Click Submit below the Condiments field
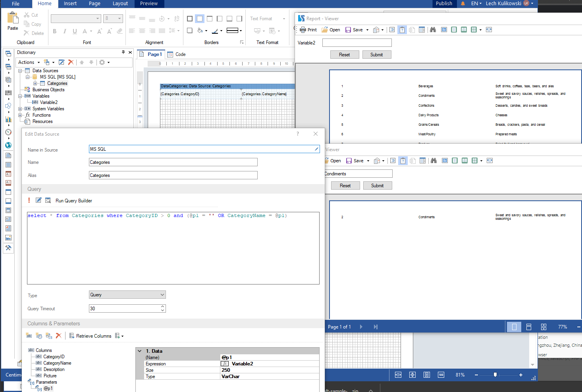 click(378, 186)
